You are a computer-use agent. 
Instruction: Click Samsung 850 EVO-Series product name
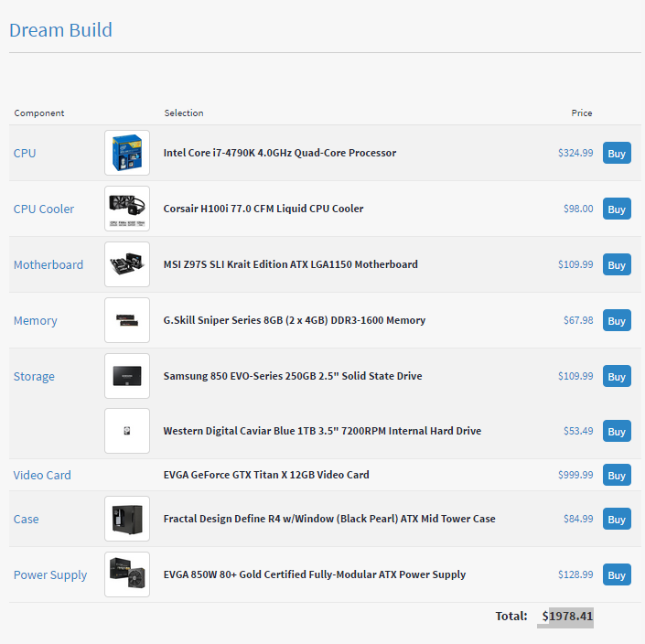click(293, 376)
